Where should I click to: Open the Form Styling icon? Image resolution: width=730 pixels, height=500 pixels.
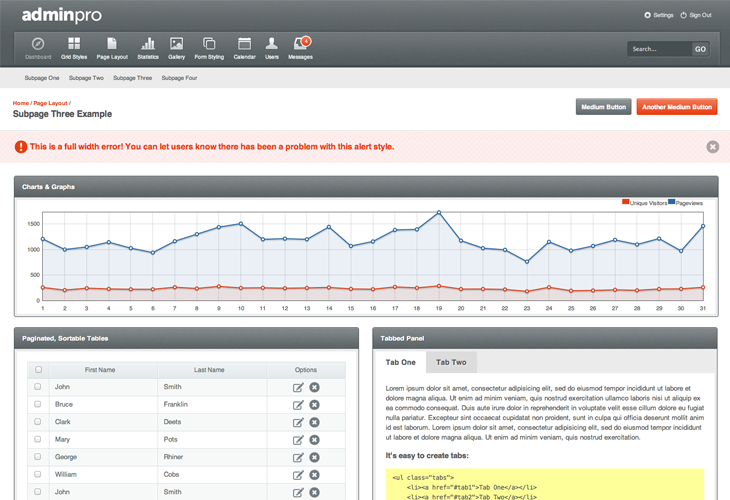tap(209, 44)
